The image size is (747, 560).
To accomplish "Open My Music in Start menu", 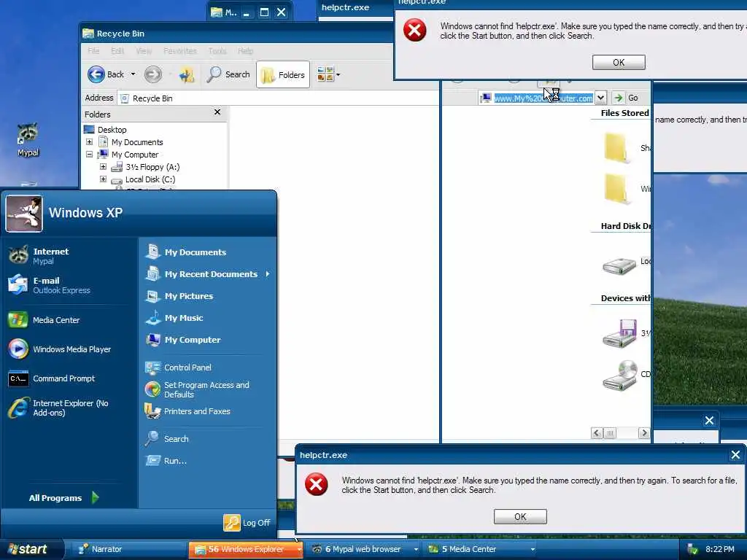I will 206,318.
